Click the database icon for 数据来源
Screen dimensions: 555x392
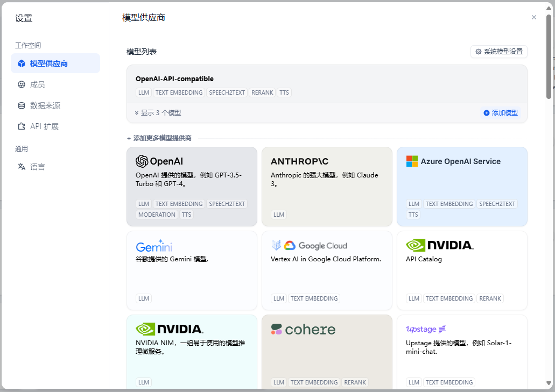[22, 105]
